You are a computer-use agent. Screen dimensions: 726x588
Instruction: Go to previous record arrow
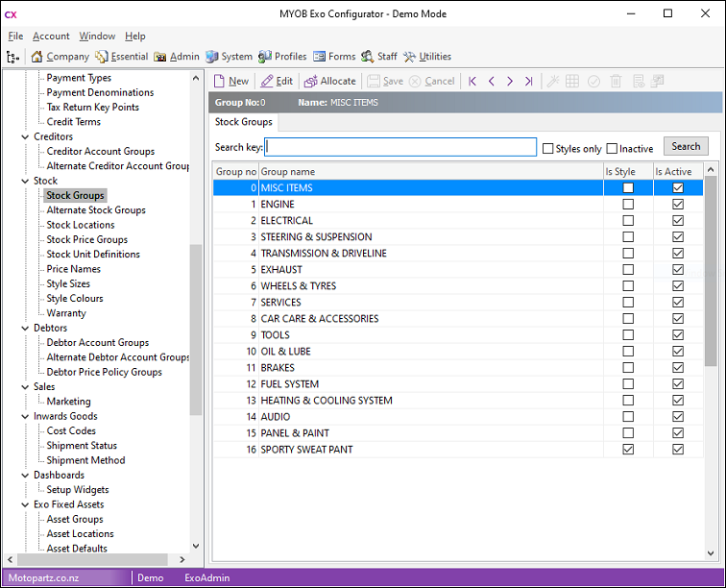pos(492,82)
